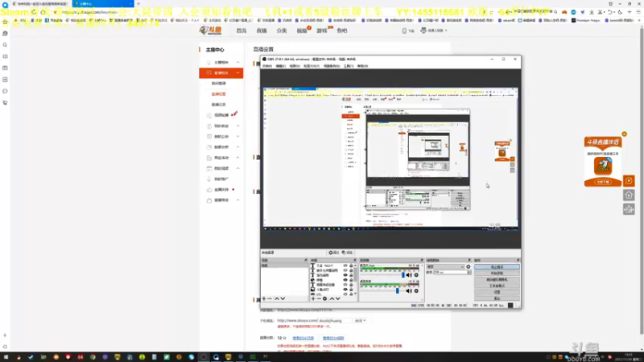
Task: Open settings gear of second mixer channel
Action: tap(416, 290)
